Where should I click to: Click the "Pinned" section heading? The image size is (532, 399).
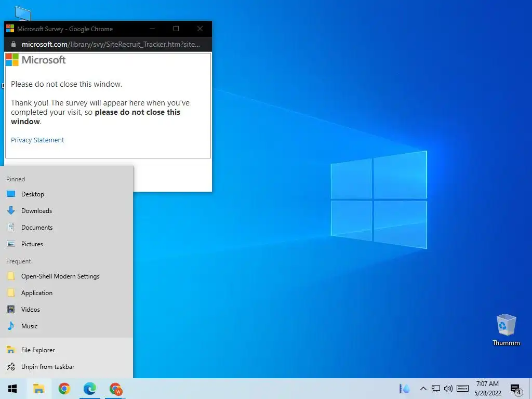(x=16, y=179)
